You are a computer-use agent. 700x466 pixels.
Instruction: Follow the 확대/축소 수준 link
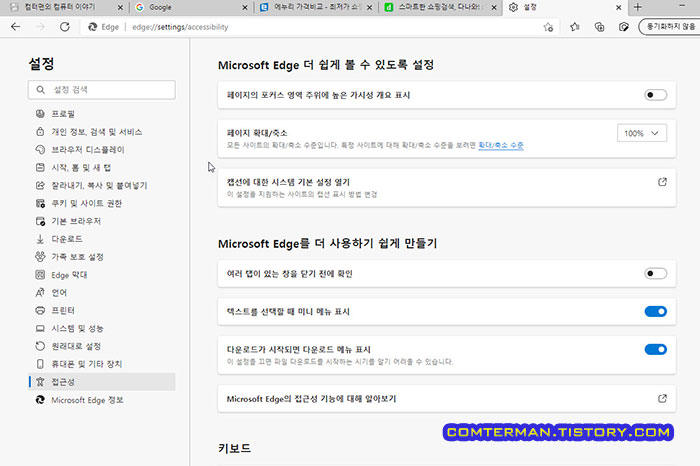coord(501,145)
